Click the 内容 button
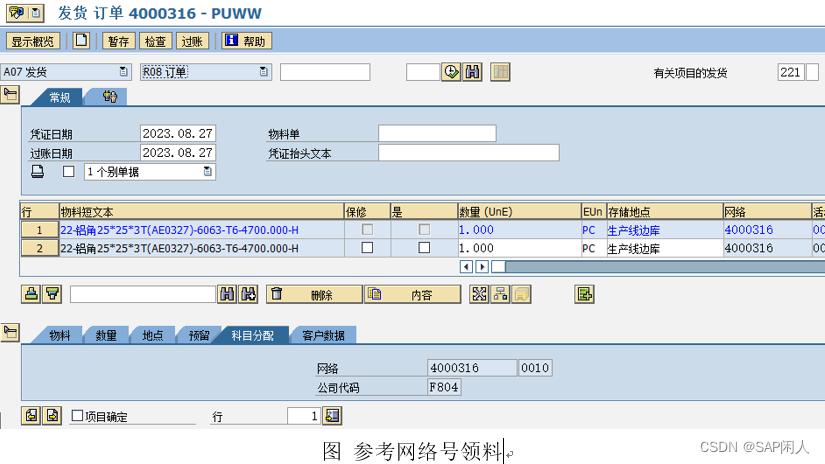 pos(412,295)
